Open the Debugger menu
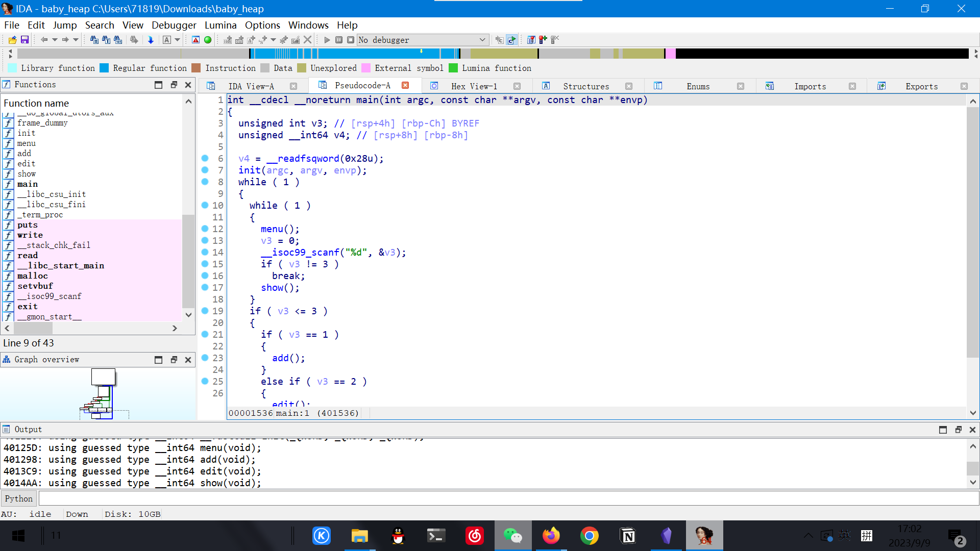Viewport: 980px width, 551px height. (x=174, y=25)
